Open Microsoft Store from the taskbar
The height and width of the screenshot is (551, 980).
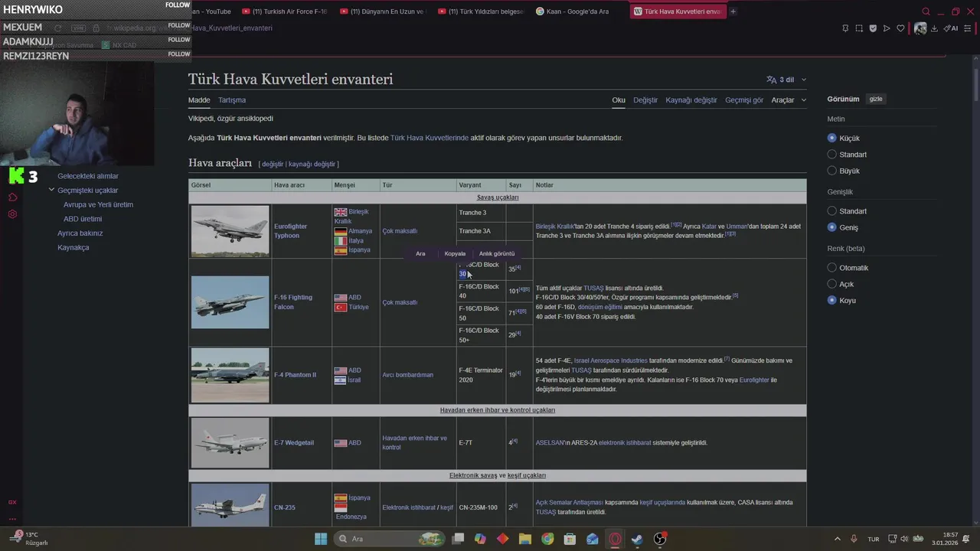click(570, 539)
